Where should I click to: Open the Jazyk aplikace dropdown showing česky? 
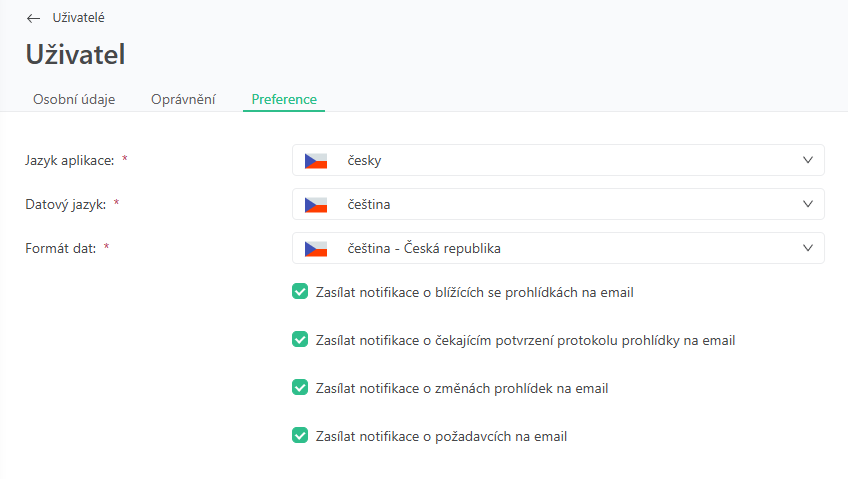pos(558,160)
